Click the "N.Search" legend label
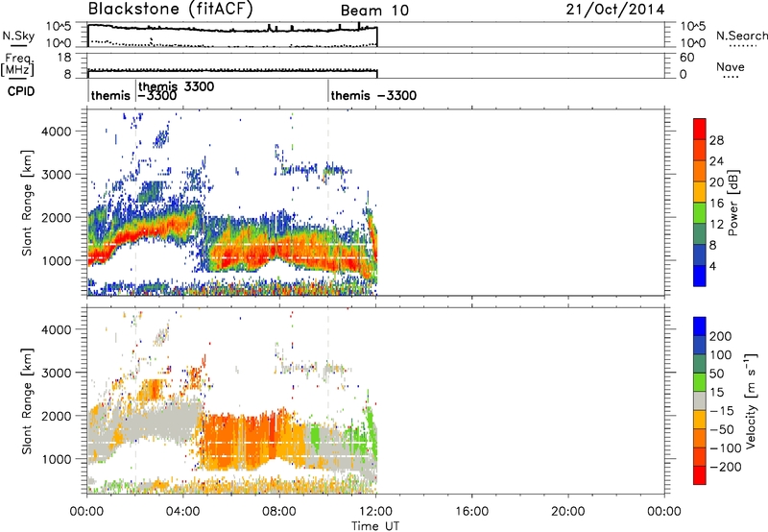Viewport: 768px width, 532px height. (741, 36)
